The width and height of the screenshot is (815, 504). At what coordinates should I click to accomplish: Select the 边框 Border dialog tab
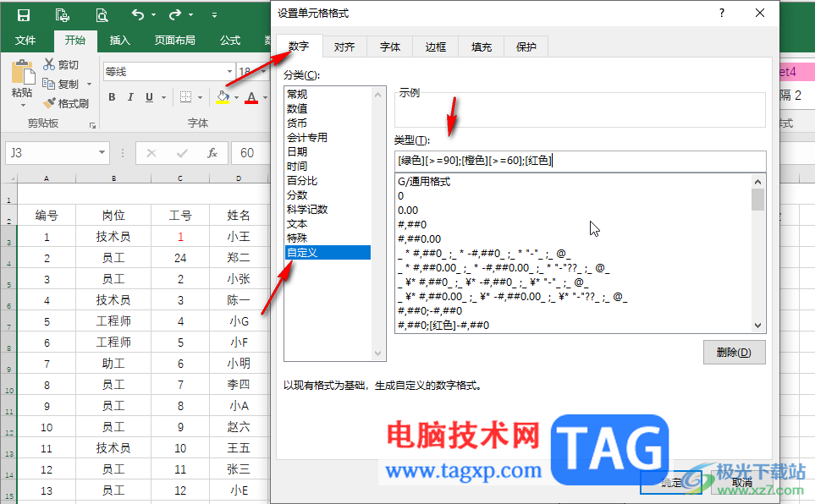pyautogui.click(x=436, y=47)
